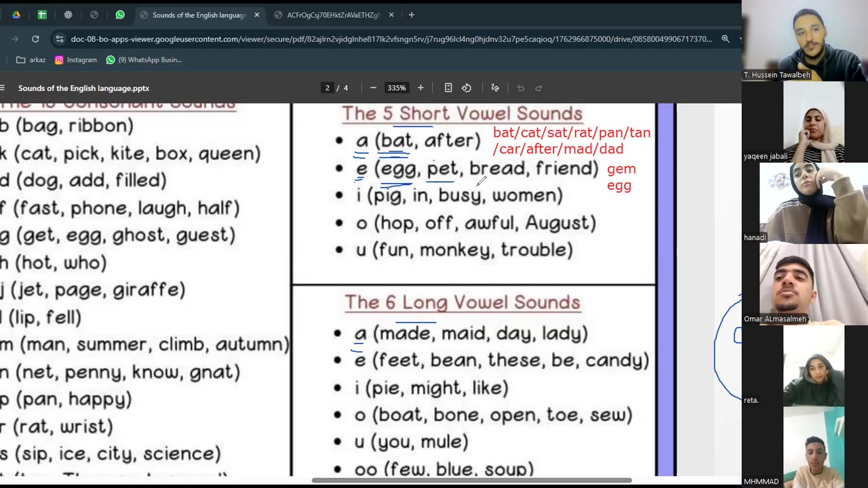
Task: Click the consonant line f (fast, phone, laugh, half)
Action: click(119, 208)
